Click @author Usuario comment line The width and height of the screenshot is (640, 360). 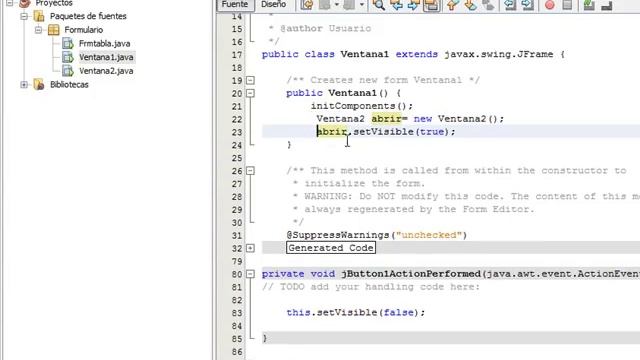pyautogui.click(x=325, y=29)
